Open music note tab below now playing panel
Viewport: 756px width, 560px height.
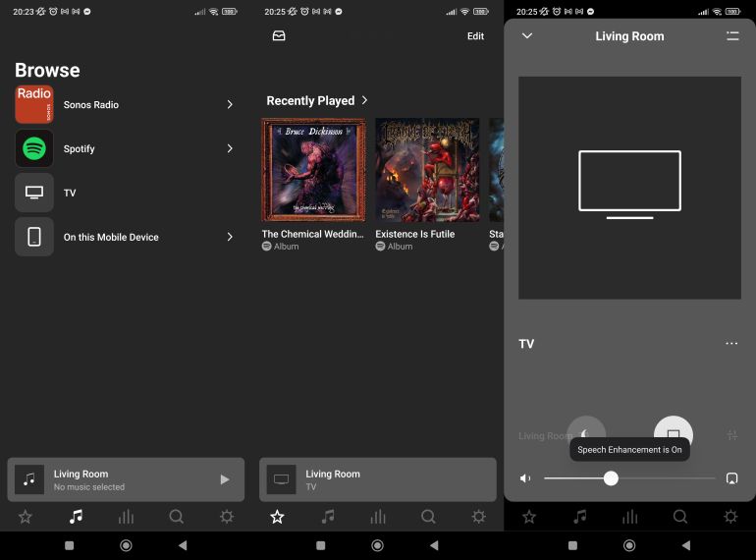[579, 517]
